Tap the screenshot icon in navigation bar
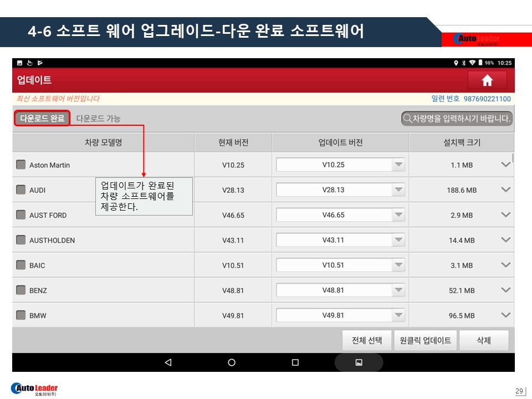This screenshot has height=399, width=532. 359,362
